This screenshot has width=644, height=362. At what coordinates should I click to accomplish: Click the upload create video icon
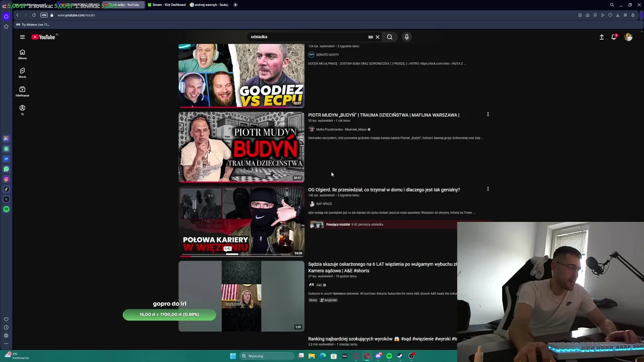coord(601,37)
